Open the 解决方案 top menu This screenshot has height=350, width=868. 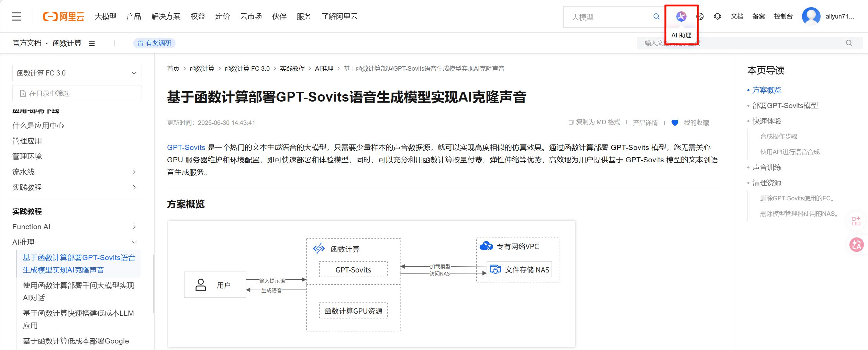point(166,16)
